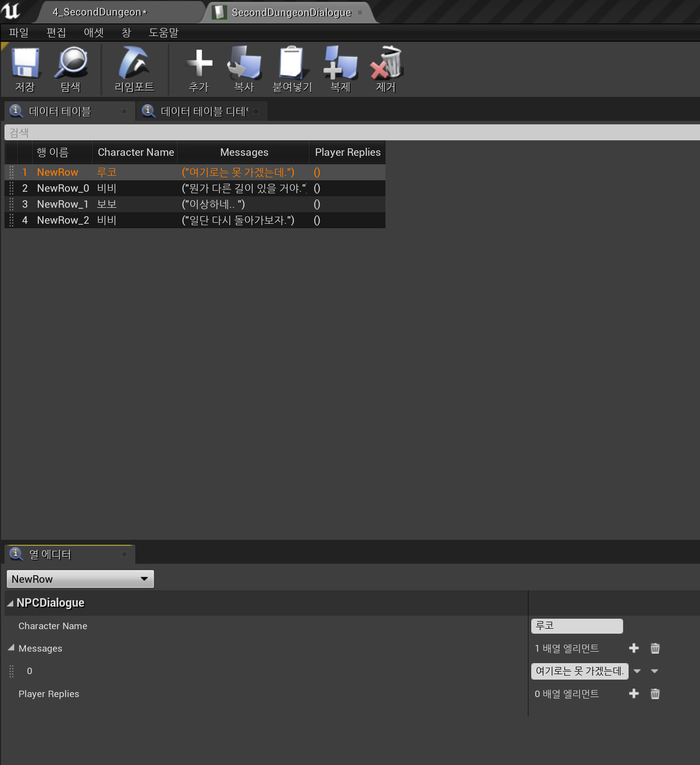Delete all Player Replies array elements
This screenshot has width=700, height=765.
click(x=655, y=694)
